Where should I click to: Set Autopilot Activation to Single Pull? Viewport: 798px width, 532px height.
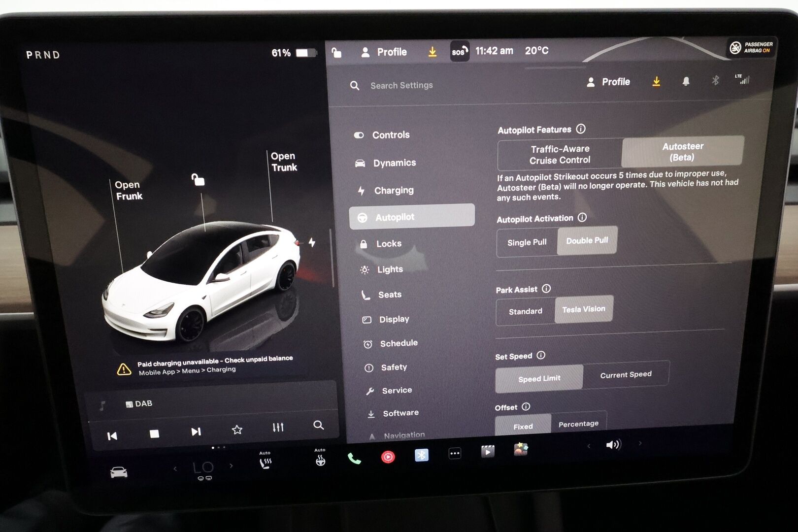click(527, 242)
